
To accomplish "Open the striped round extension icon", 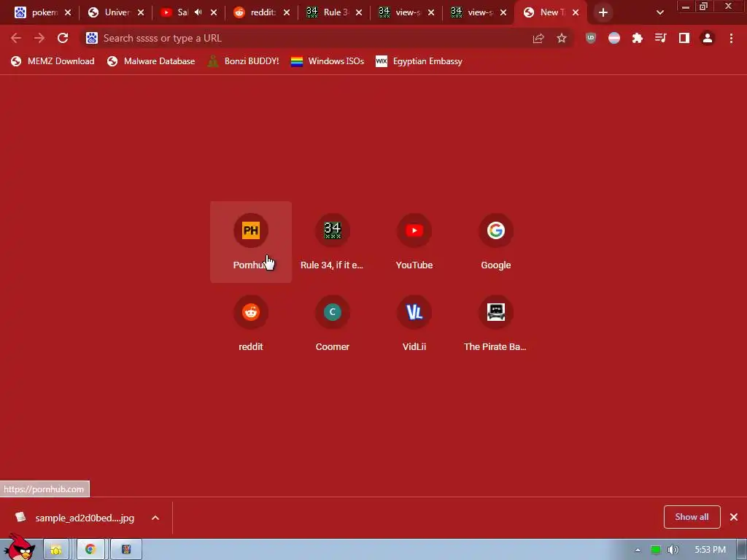I will (614, 38).
